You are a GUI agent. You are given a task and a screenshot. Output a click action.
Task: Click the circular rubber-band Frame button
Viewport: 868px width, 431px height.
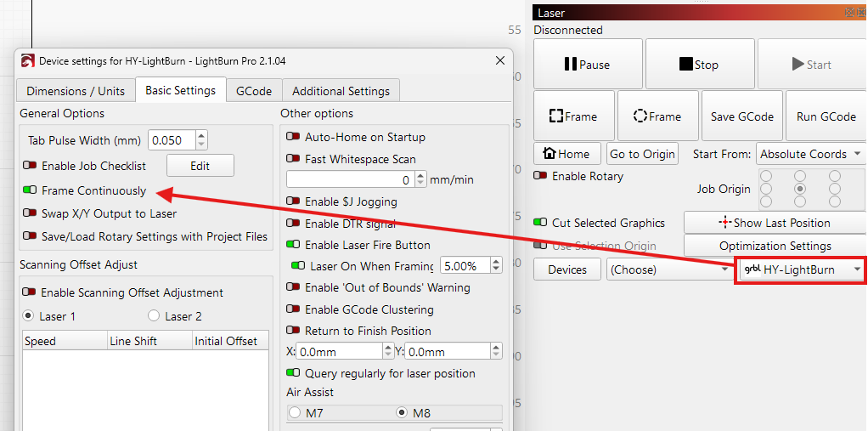click(x=657, y=116)
